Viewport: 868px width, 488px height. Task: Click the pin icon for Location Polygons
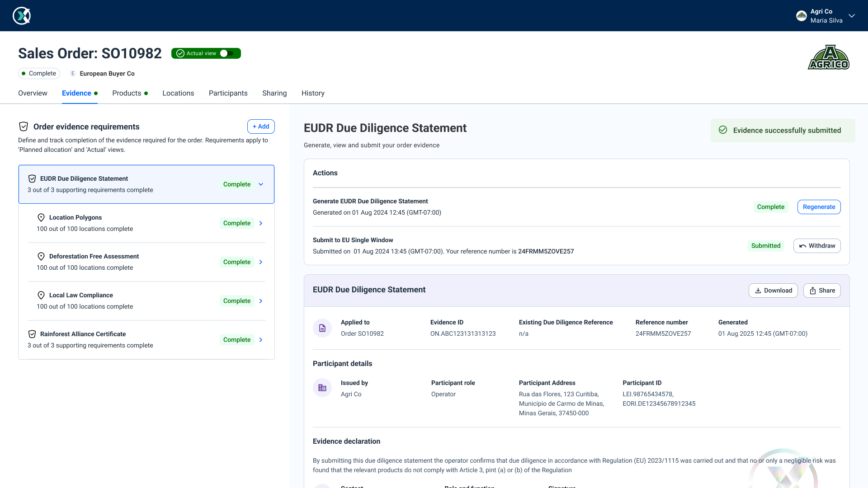tap(41, 217)
